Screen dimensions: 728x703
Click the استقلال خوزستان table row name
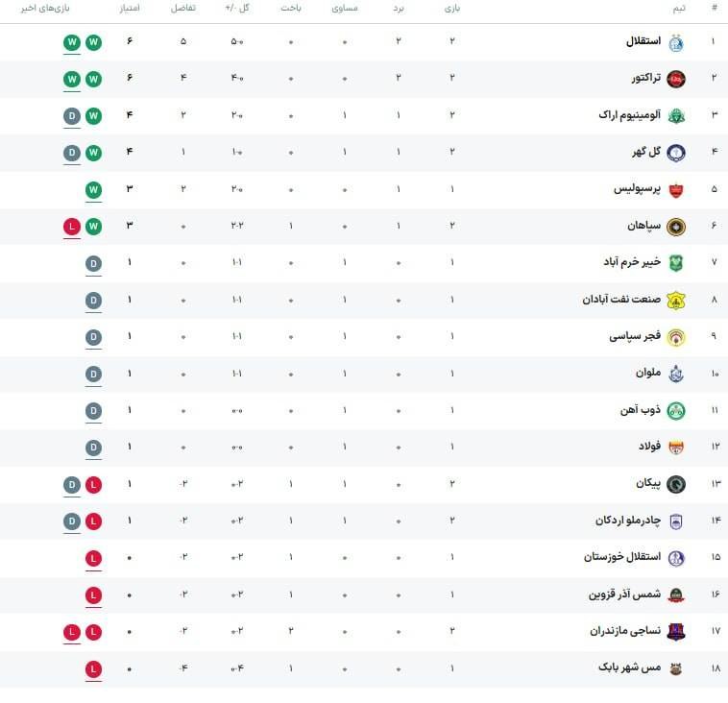point(622,557)
